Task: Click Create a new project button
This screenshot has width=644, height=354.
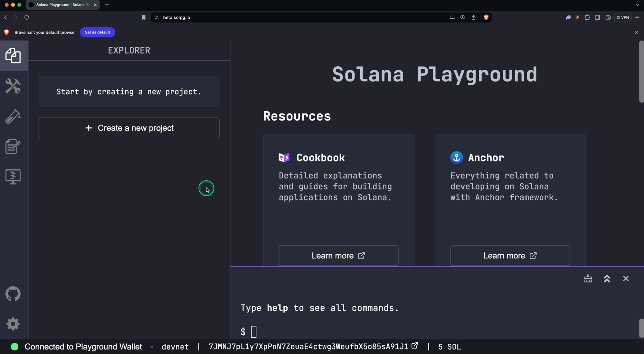Action: 129,128
